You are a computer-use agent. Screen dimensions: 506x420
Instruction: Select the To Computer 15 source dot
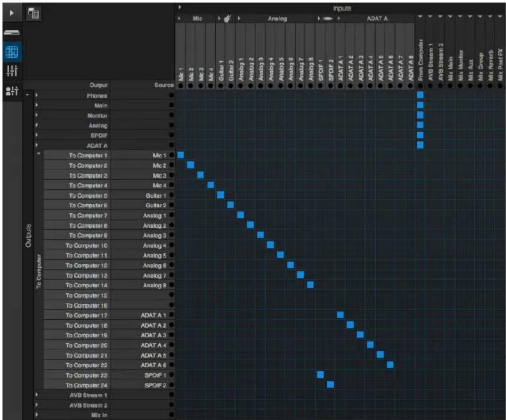171,295
